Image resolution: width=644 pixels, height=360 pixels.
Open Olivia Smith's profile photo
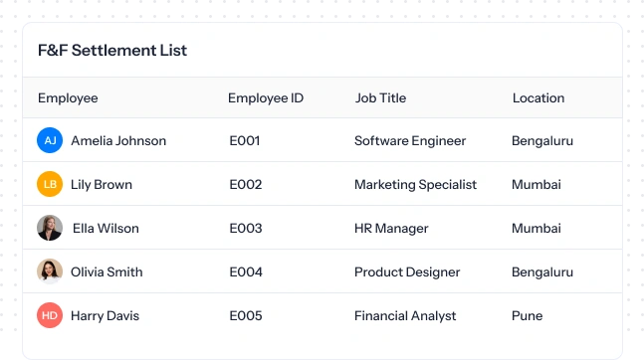50,271
